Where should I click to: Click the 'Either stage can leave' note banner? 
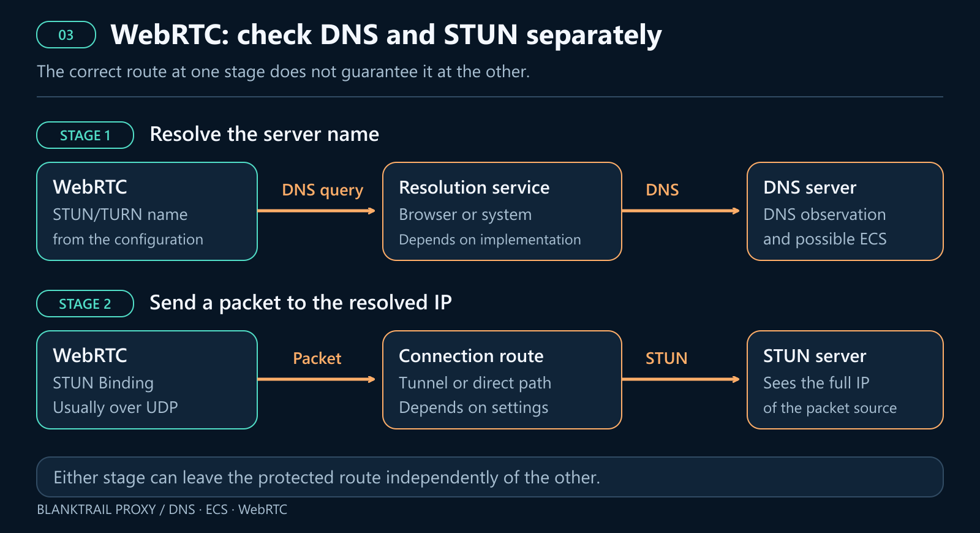[x=490, y=477]
